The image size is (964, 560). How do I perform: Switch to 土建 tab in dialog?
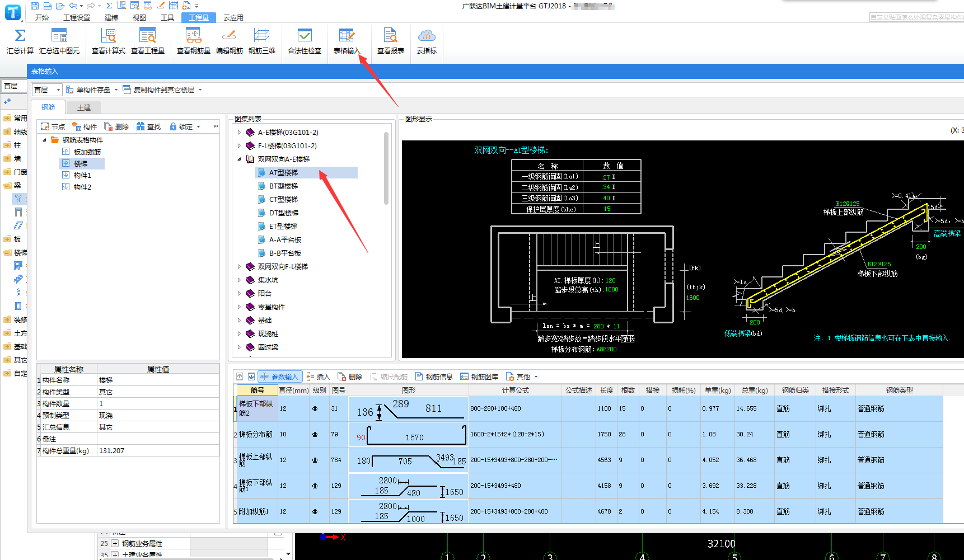point(84,107)
